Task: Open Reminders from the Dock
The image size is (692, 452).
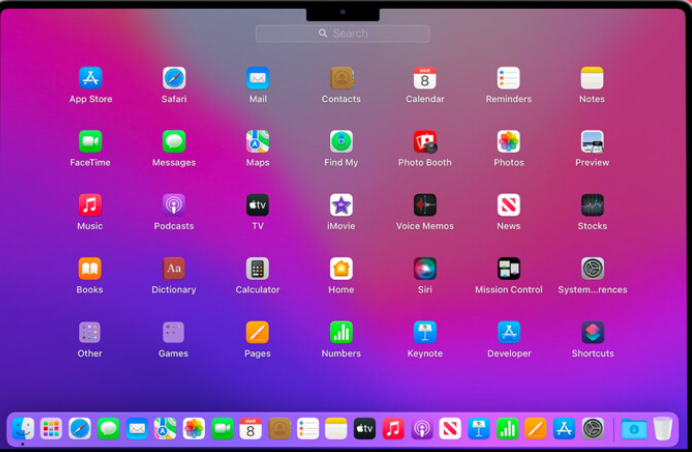Action: tap(308, 429)
